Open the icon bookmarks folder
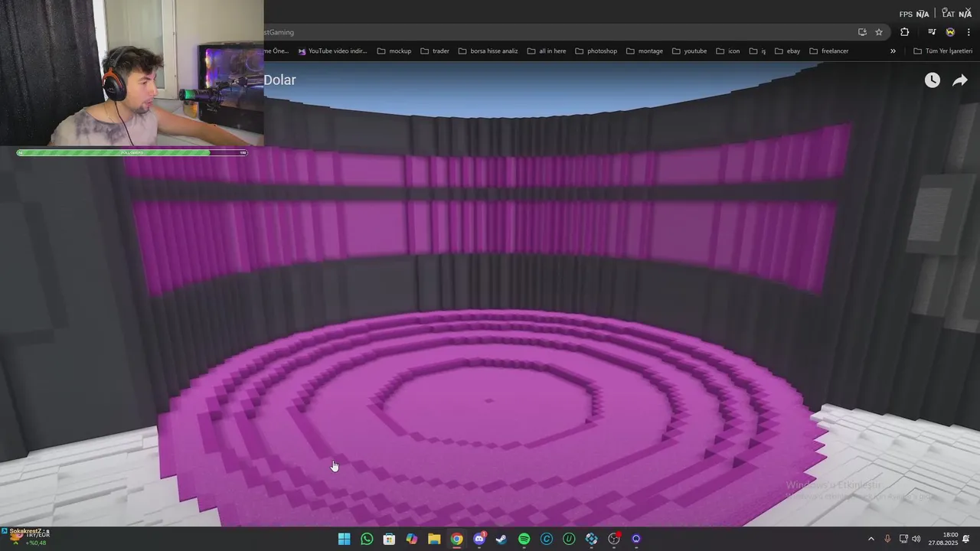Viewport: 980px width, 551px height. [x=728, y=51]
